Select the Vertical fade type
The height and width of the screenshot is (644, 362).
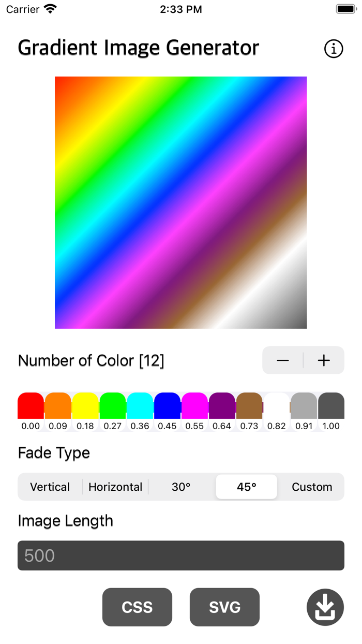click(50, 487)
